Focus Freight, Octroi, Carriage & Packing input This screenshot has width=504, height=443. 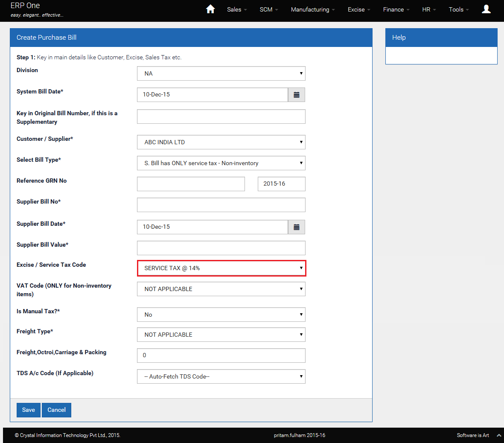click(221, 356)
